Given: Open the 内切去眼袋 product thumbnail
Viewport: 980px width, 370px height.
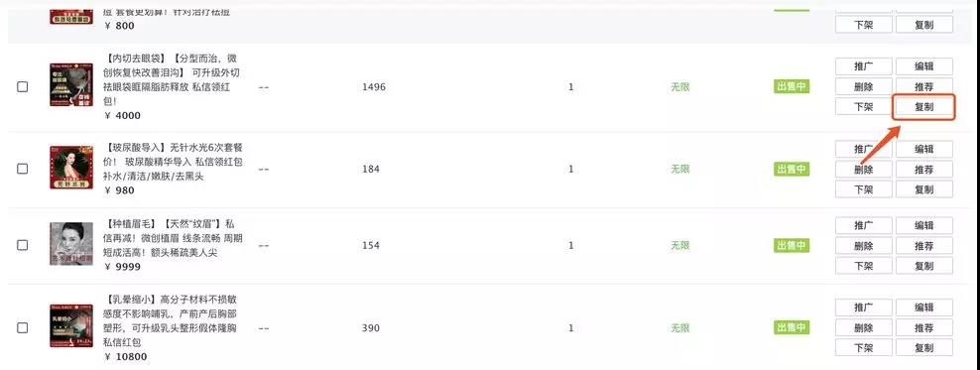Looking at the screenshot, I should tap(71, 84).
